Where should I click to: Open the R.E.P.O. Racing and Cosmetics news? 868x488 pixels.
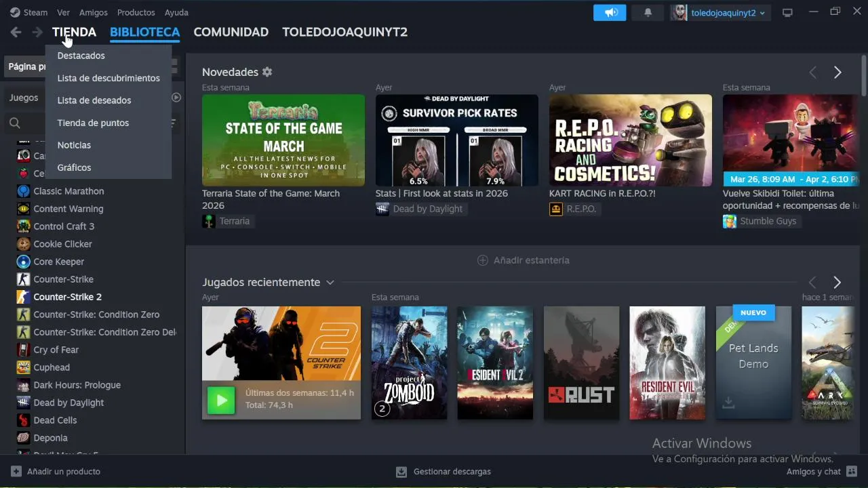click(631, 140)
